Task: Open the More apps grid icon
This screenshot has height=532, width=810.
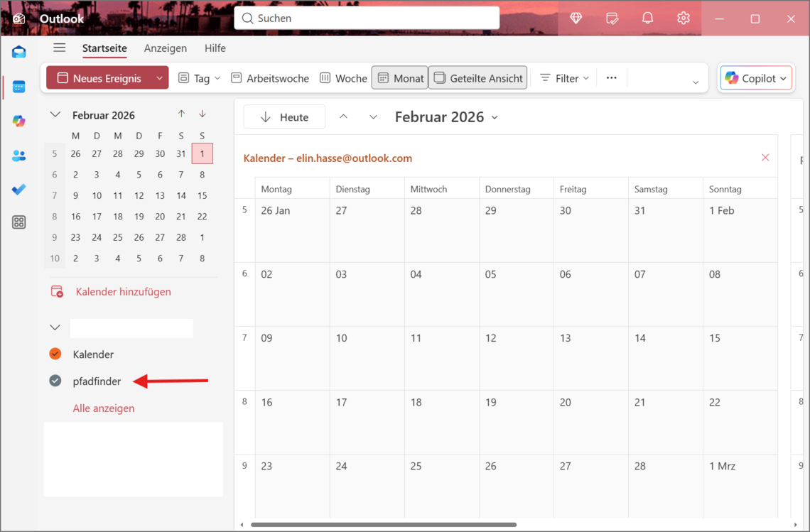Action: [19, 222]
